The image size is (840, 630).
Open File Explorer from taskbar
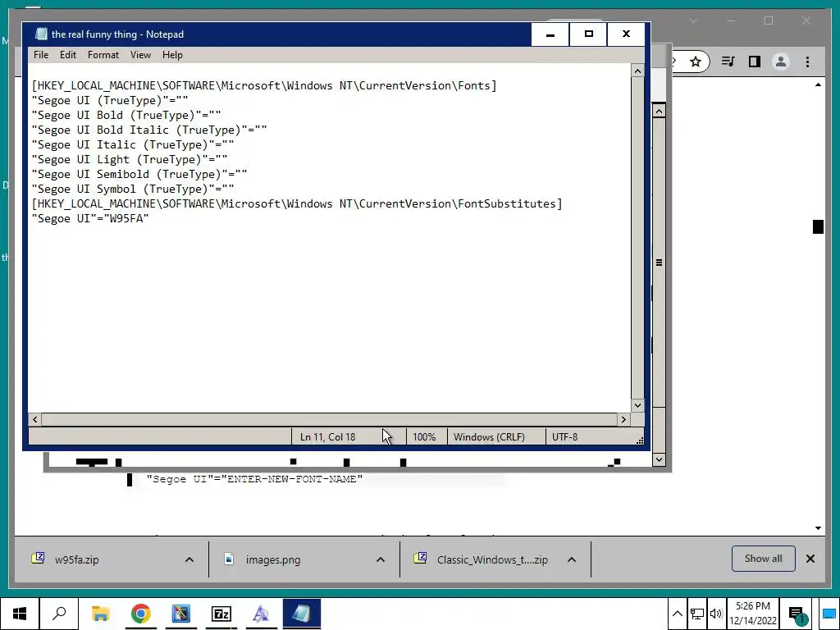[100, 614]
